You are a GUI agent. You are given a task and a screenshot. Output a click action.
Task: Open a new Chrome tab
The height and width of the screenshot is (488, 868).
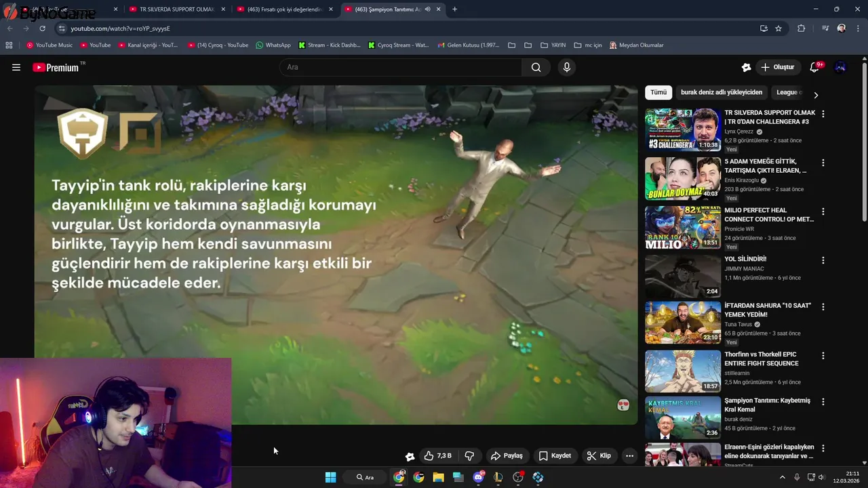coord(454,9)
